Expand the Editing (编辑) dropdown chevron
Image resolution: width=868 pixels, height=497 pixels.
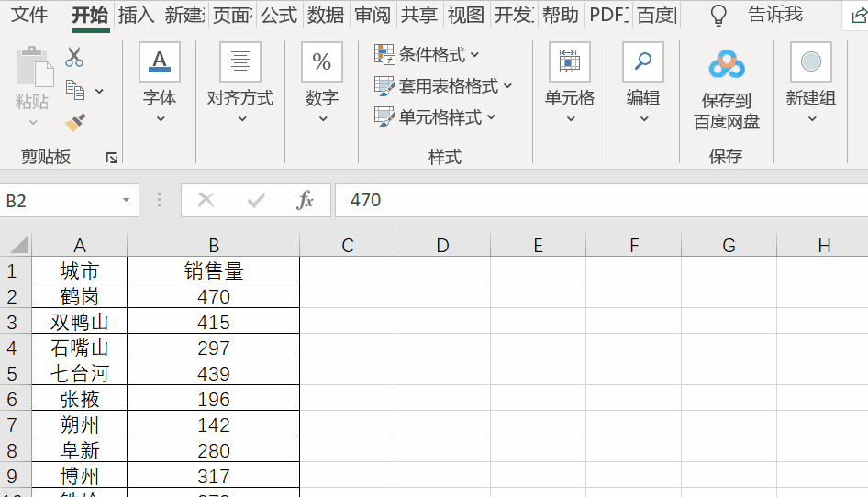pos(644,119)
